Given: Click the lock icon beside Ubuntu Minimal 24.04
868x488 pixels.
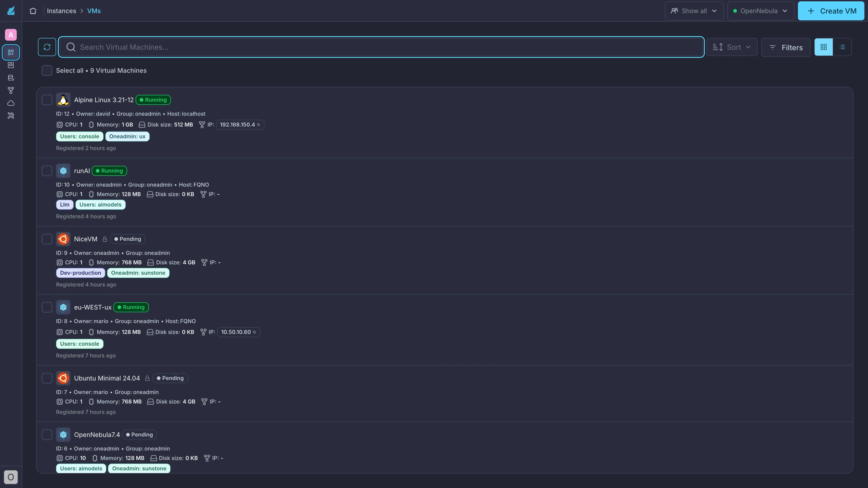Looking at the screenshot, I should coord(147,378).
